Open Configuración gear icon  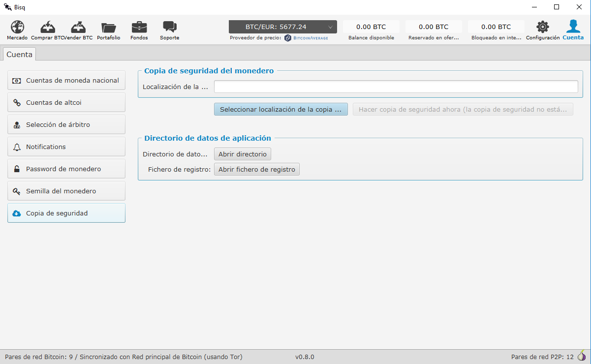[543, 27]
